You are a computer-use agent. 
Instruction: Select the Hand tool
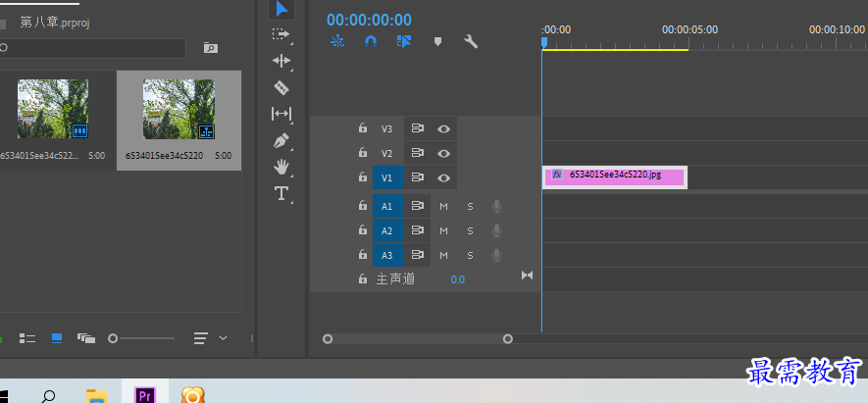281,167
